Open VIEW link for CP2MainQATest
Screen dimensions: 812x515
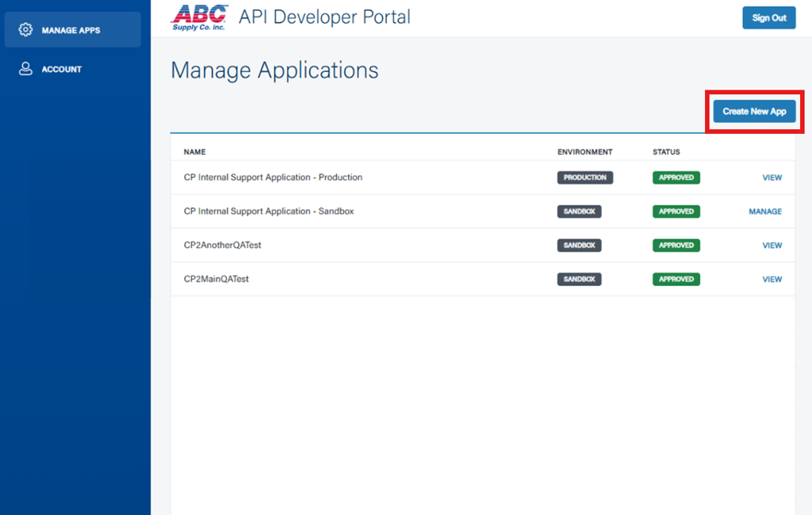(x=772, y=280)
